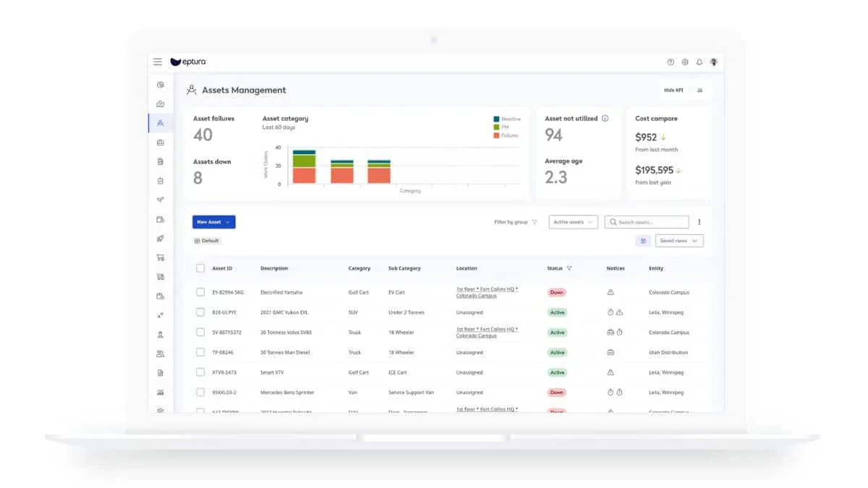Open the Active assets dropdown
Viewport: 868px width, 488px height.
574,222
